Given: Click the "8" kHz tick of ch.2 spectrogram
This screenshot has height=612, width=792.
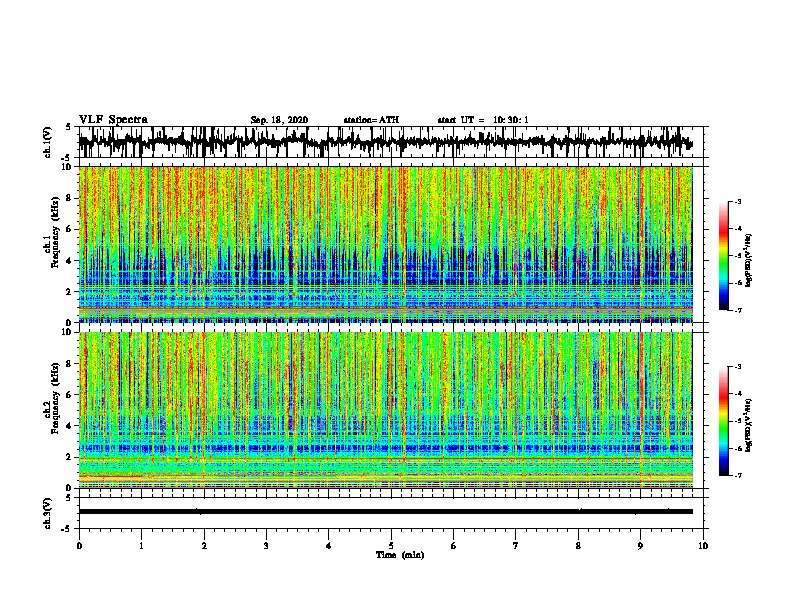Looking at the screenshot, I should tap(70, 364).
